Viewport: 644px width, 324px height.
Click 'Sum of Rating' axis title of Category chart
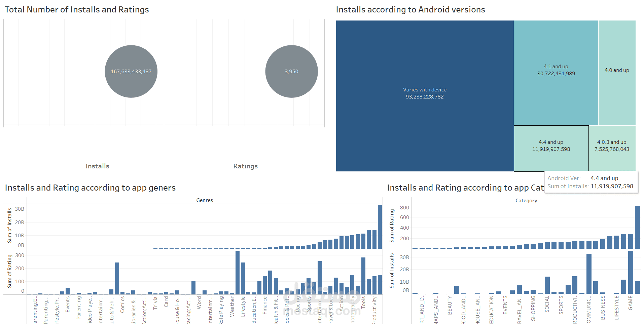pos(392,226)
